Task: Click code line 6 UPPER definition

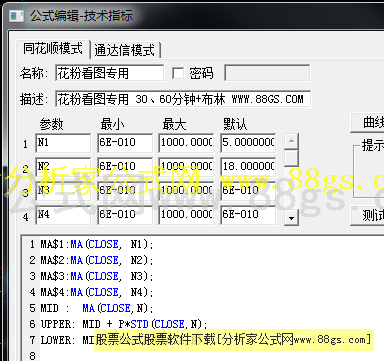Action: point(124,324)
